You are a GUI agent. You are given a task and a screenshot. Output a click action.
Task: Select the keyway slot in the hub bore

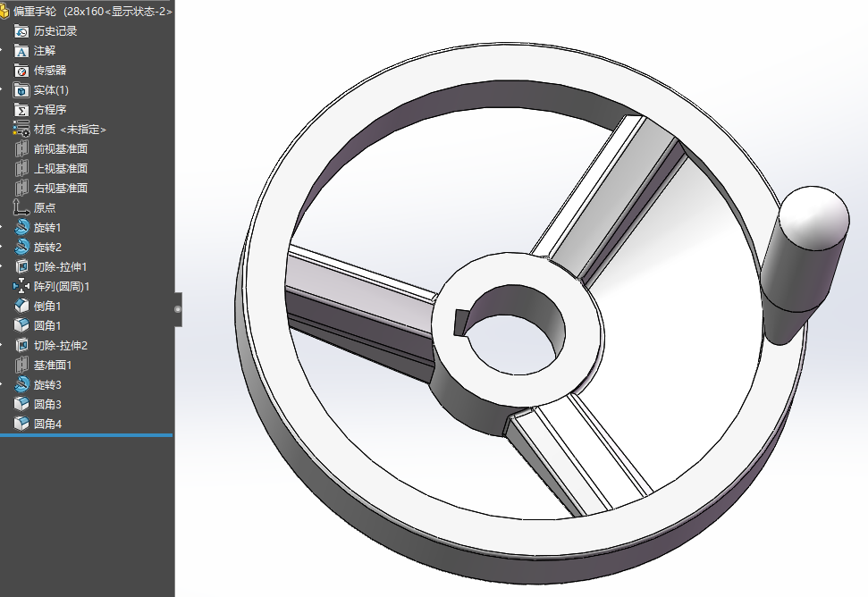(x=460, y=323)
